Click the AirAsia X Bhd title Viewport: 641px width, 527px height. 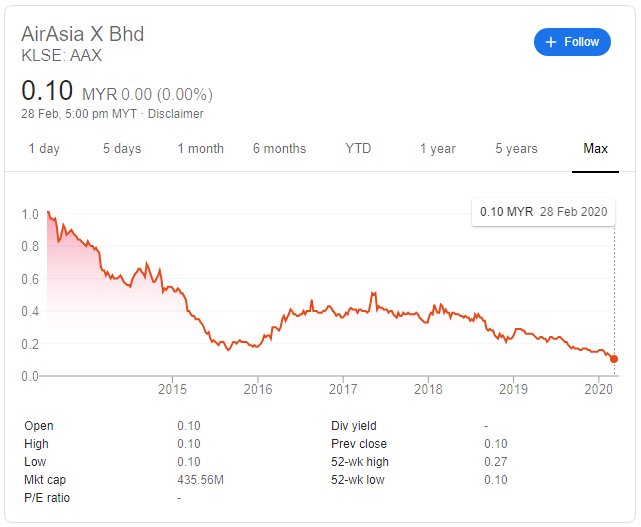click(x=83, y=34)
